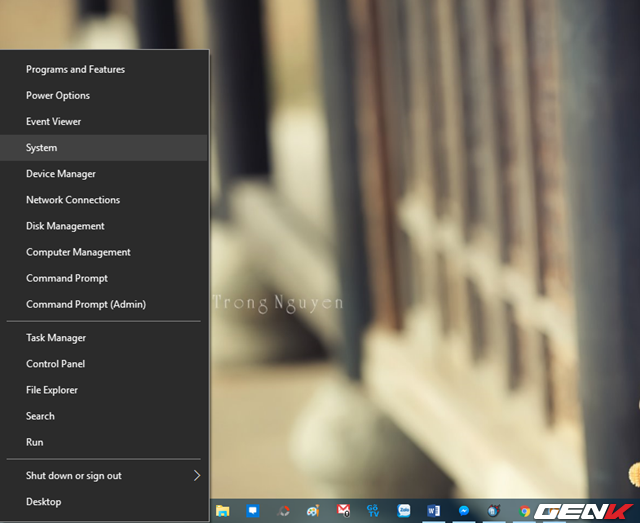The image size is (640, 523).
Task: Click the Google Chrome taskbar icon
Action: pyautogui.click(x=524, y=510)
